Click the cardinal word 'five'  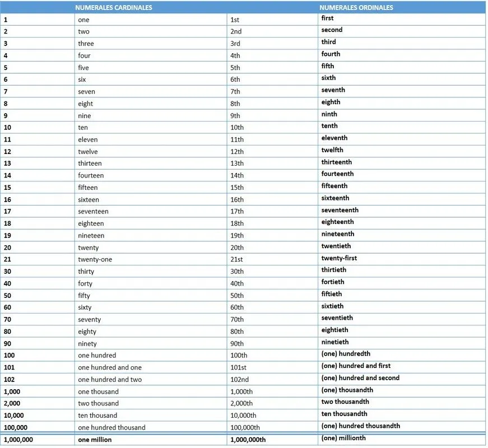[x=83, y=68]
